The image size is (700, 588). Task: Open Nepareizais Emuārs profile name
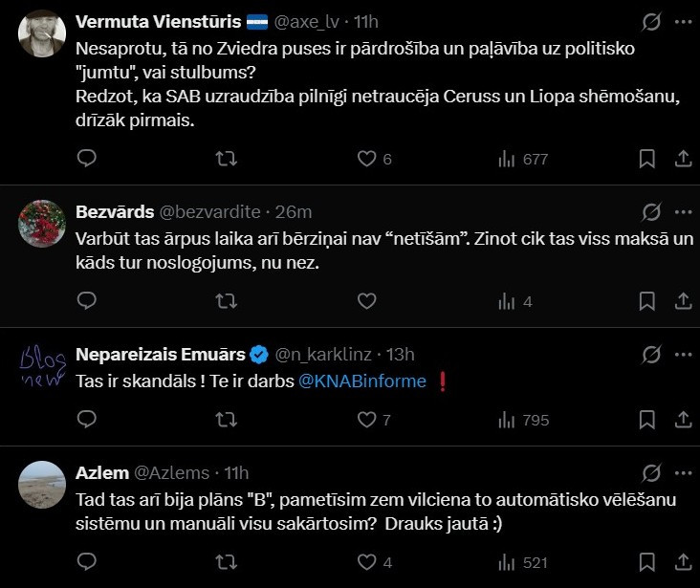[x=161, y=355]
